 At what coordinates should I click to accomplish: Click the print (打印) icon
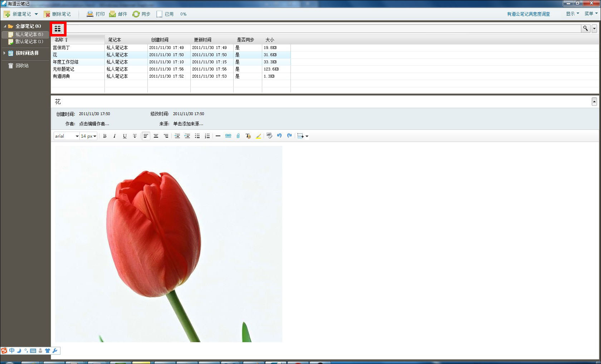[90, 14]
